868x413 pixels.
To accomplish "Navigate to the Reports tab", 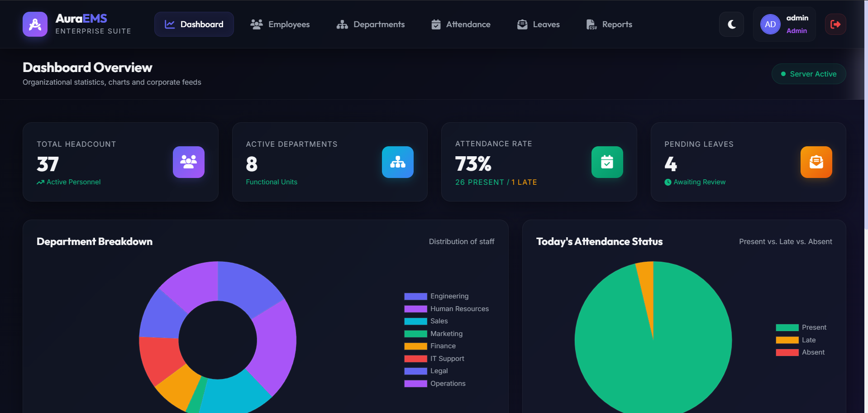I will 609,24.
